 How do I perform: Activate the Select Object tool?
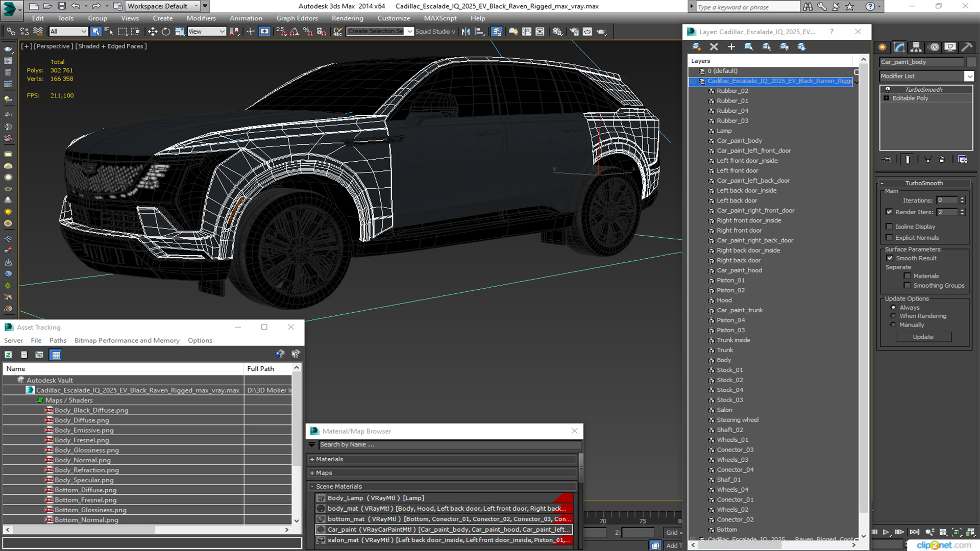click(95, 32)
